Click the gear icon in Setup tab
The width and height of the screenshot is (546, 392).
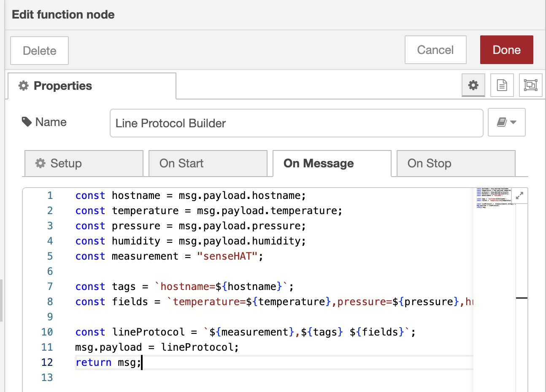(x=41, y=164)
